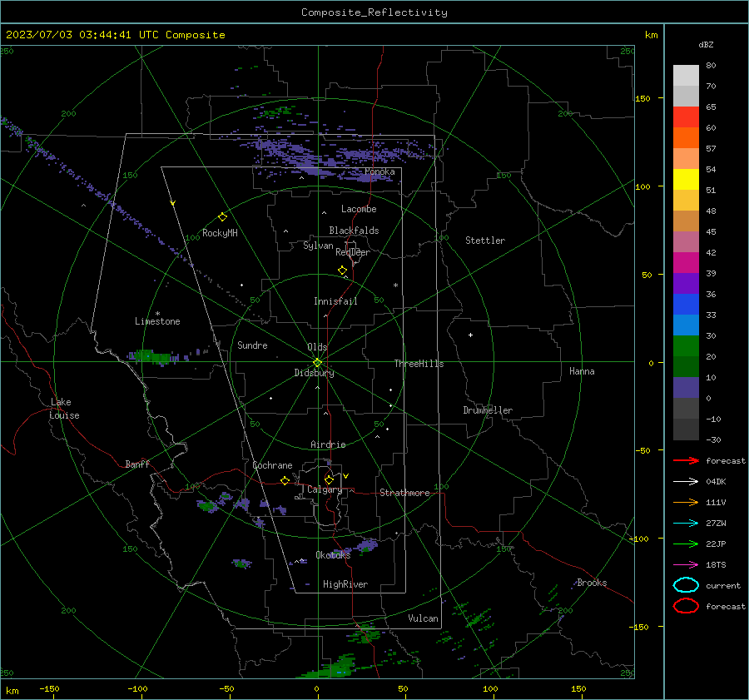Click the HighRiver label
The width and height of the screenshot is (749, 700).
345,584
